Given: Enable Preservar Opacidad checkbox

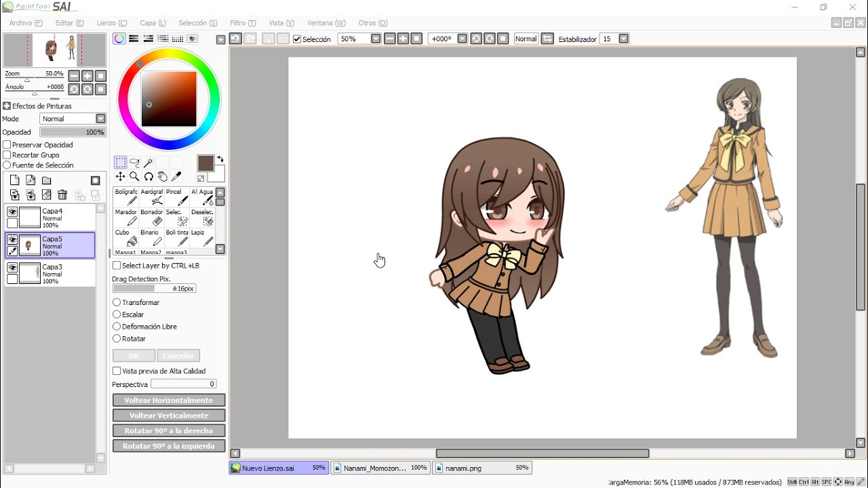Looking at the screenshot, I should [x=7, y=145].
